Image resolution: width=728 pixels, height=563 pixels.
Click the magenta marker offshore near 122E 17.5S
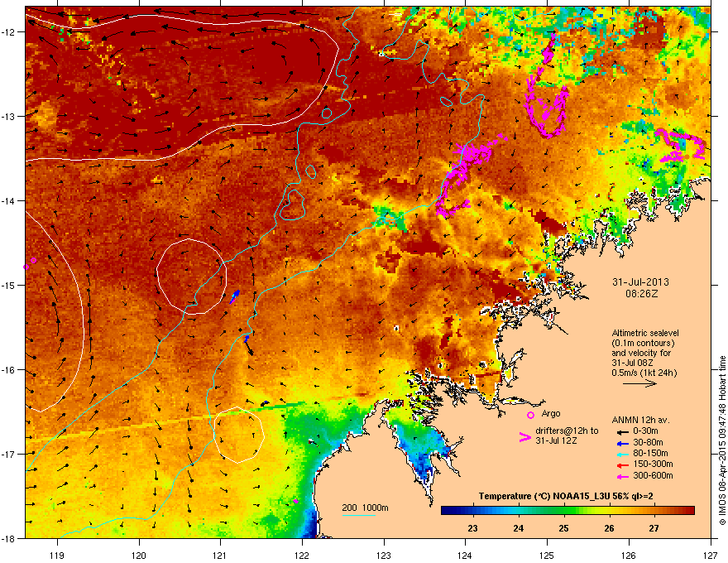[296, 501]
